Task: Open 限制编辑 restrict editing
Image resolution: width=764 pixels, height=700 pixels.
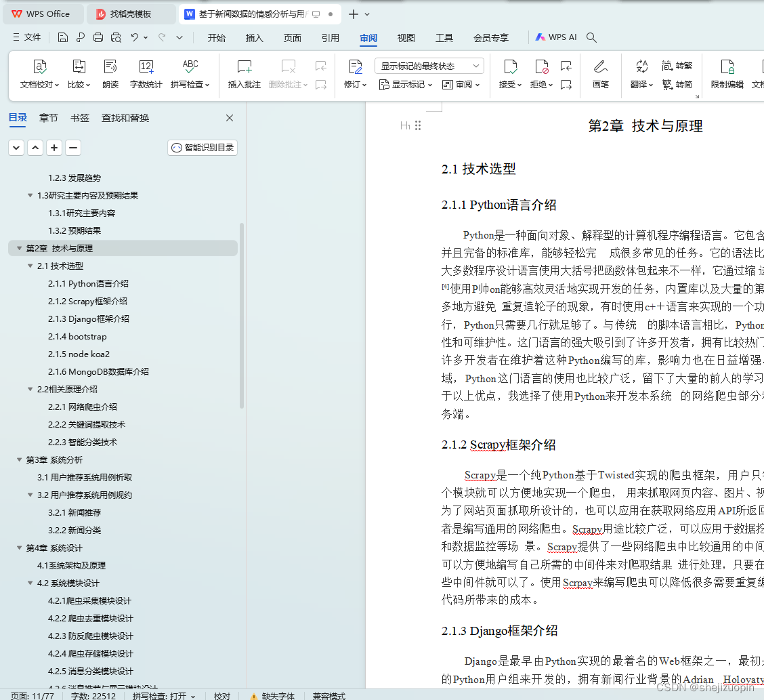Action: pos(727,74)
